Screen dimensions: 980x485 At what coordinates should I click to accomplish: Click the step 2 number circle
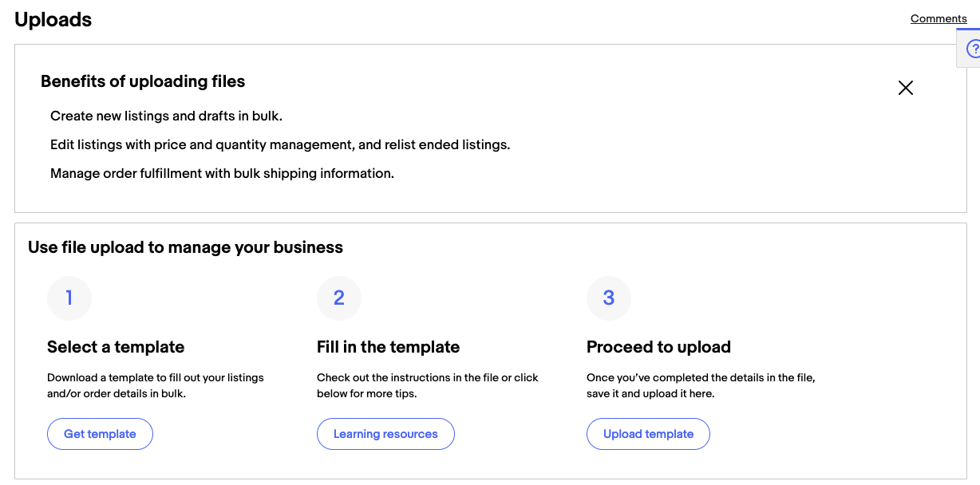tap(339, 298)
